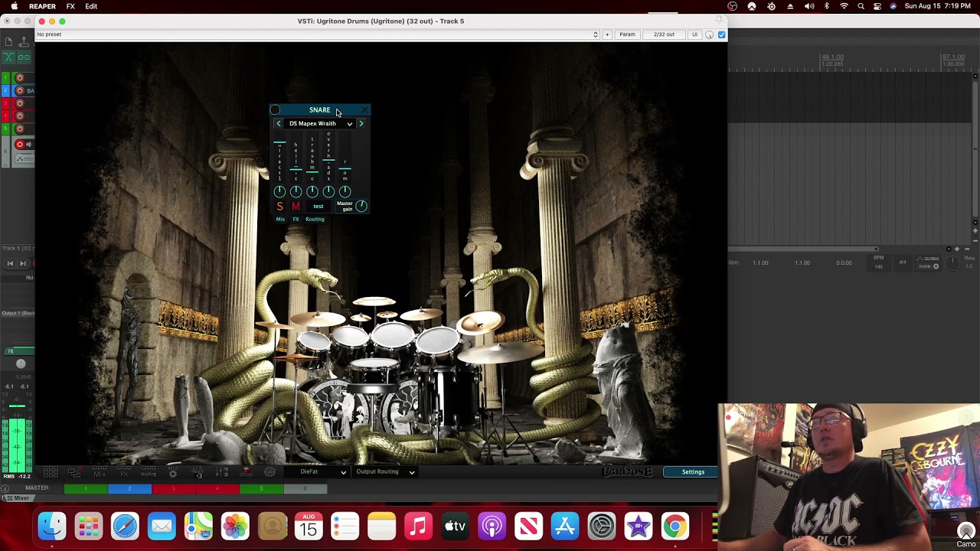Click the plus button beside the preset list
The width and height of the screenshot is (980, 551).
[x=607, y=34]
